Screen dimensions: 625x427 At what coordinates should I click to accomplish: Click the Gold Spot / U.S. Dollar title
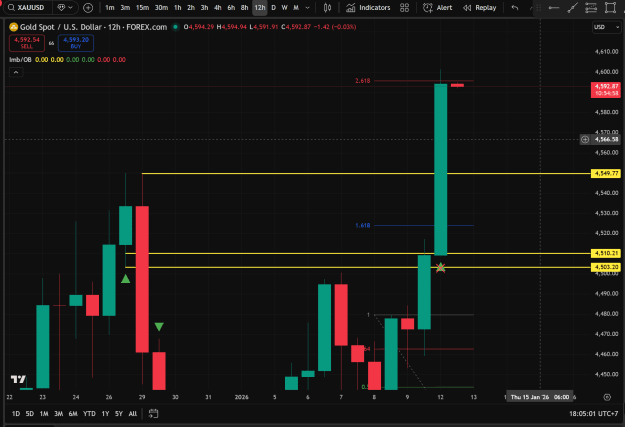pyautogui.click(x=93, y=27)
